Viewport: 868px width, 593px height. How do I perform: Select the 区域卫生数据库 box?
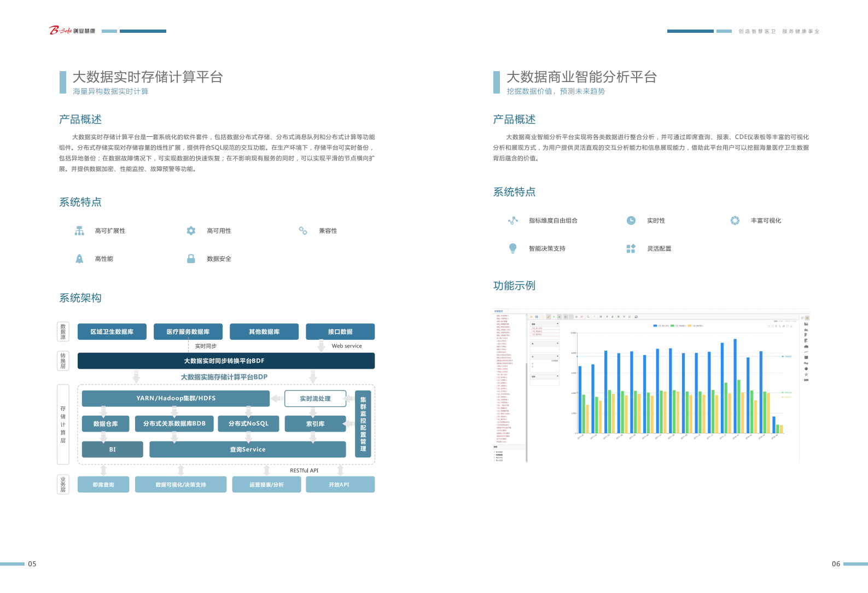(112, 332)
